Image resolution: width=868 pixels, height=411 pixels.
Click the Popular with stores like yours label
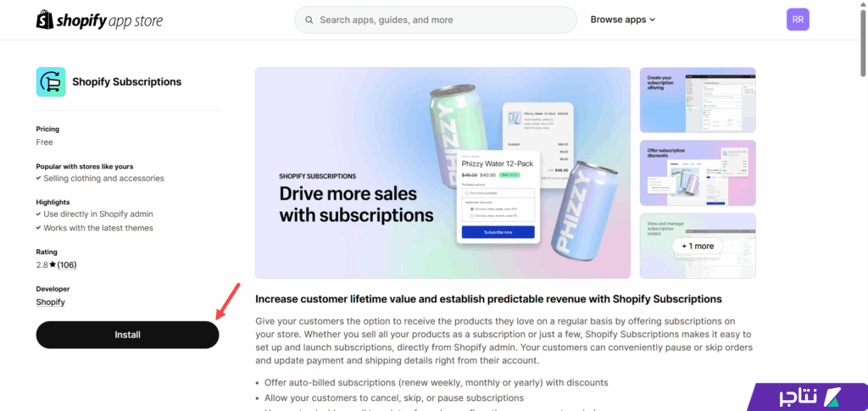point(85,166)
